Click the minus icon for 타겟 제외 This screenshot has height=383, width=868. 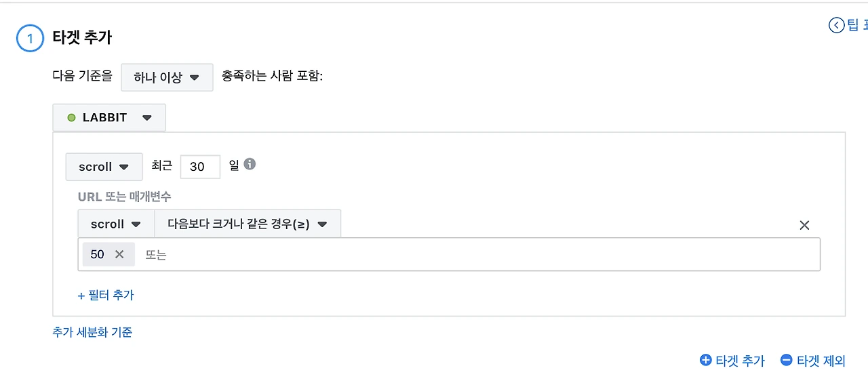coord(786,360)
